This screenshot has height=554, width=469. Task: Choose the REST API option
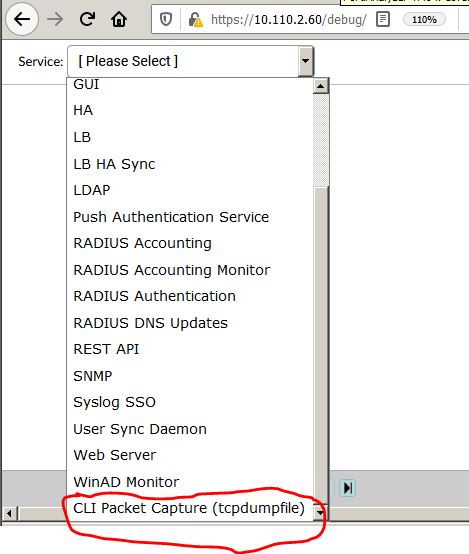coord(106,349)
